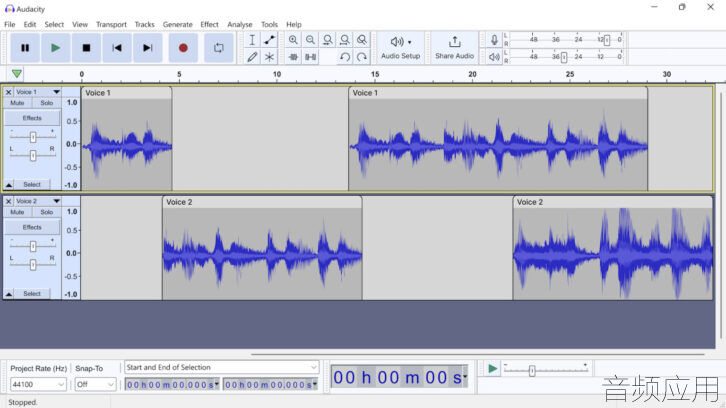Click the green playhead marker on timeline
Viewport: 726px width, 408px height.
(x=17, y=74)
